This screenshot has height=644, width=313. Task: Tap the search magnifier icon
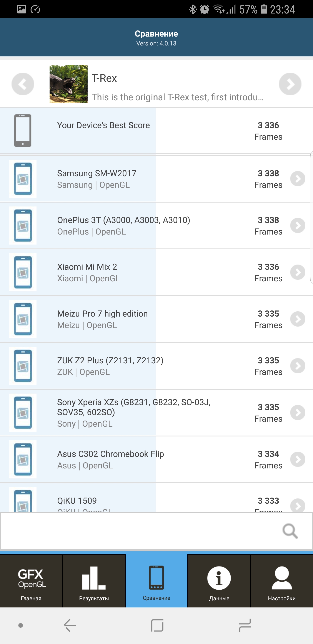[x=290, y=531]
